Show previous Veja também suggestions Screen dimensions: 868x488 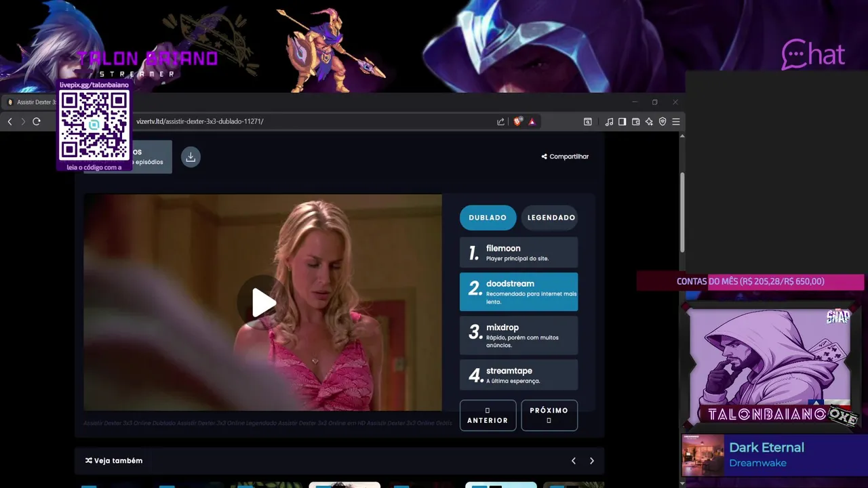(x=574, y=461)
